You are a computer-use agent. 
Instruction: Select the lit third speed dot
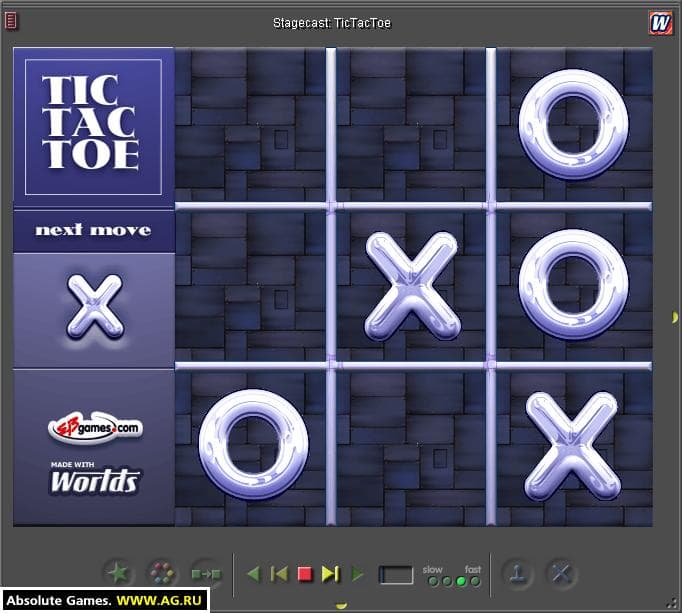(x=461, y=581)
